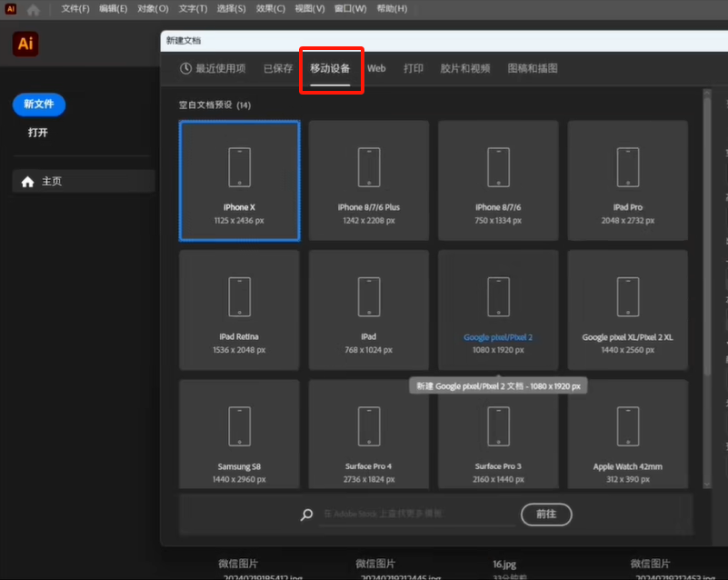Open the 窗口(W) menu
The height and width of the screenshot is (580, 728).
point(351,9)
